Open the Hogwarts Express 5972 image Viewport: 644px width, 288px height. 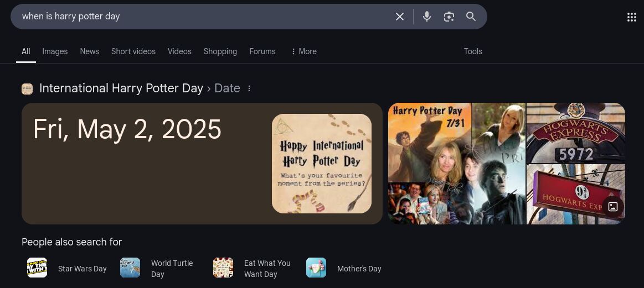[x=576, y=133]
